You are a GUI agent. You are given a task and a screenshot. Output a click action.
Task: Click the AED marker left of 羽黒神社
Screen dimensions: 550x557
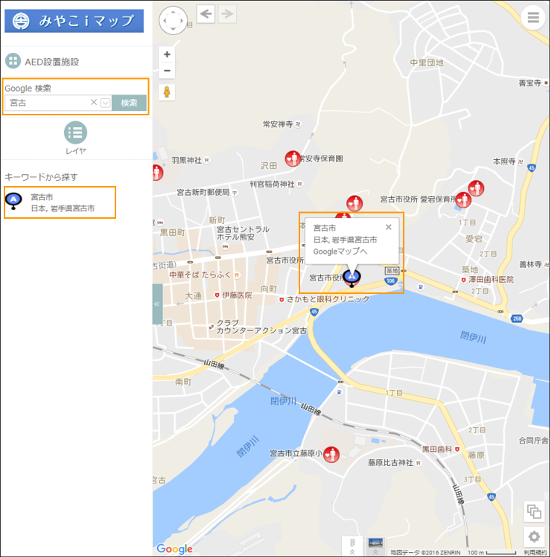click(x=157, y=173)
